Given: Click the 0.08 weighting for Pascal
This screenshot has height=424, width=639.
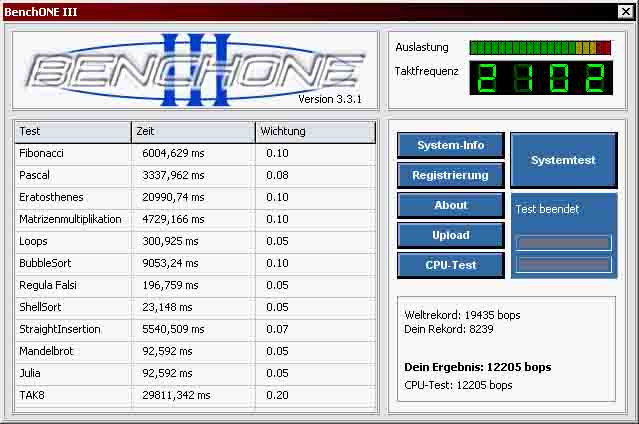Looking at the screenshot, I should tap(277, 176).
